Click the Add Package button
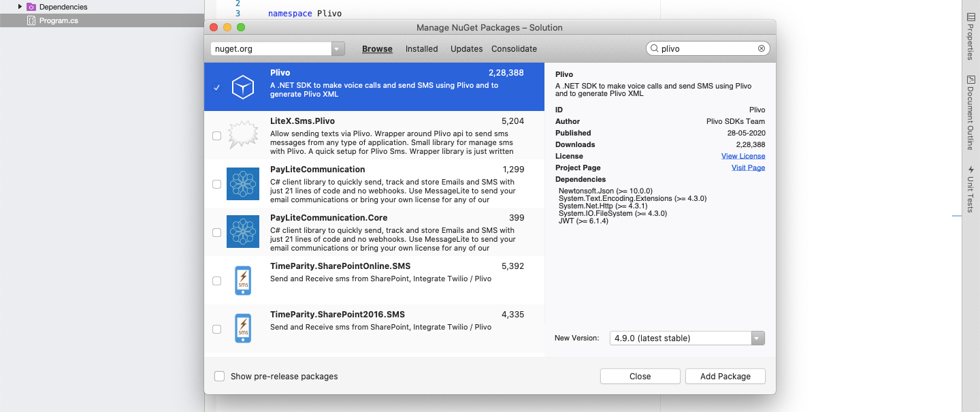980x412 pixels. click(x=725, y=376)
